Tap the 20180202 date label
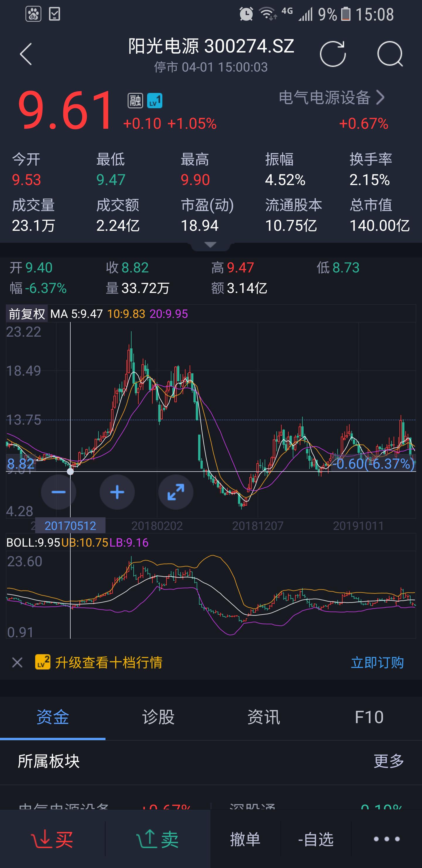 [x=157, y=526]
